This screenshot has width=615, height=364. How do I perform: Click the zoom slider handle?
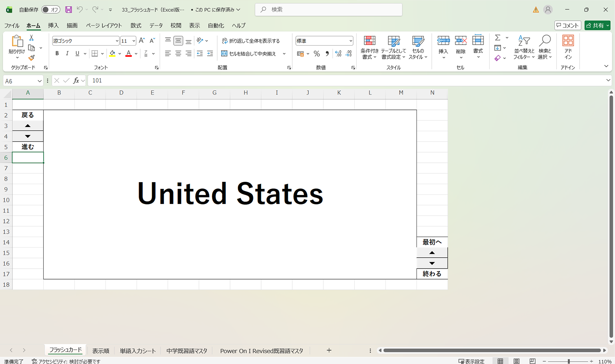[x=569, y=362]
